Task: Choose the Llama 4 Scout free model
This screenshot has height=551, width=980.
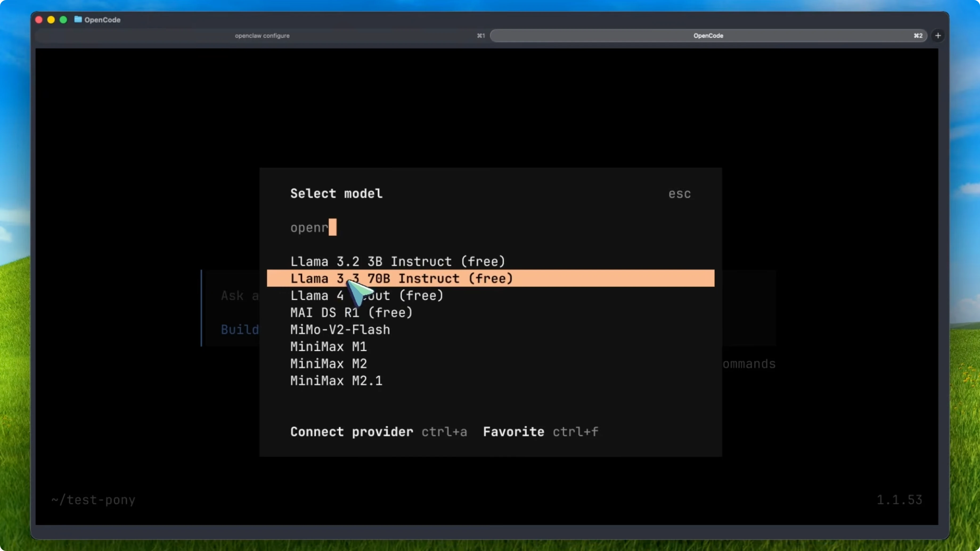Action: 366,295
